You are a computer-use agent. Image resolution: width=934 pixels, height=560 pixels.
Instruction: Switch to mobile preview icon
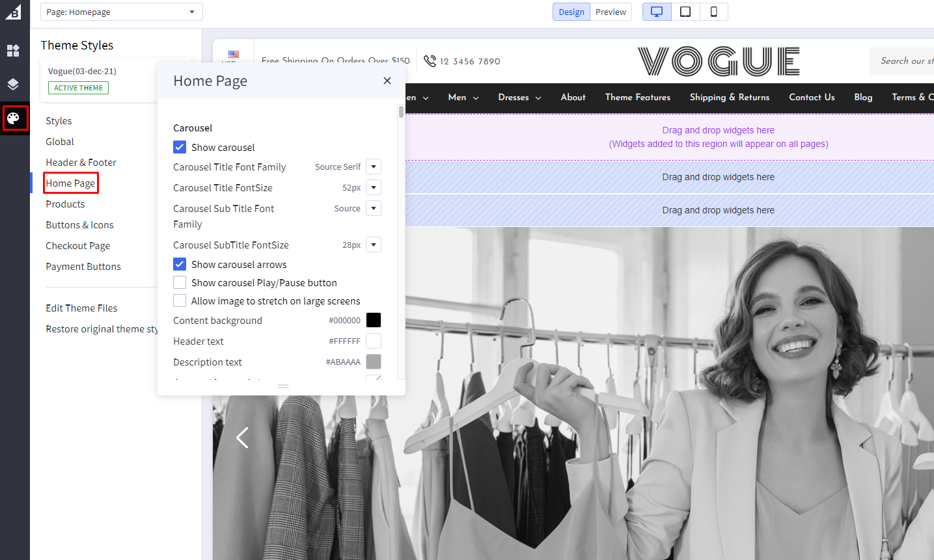coord(714,12)
